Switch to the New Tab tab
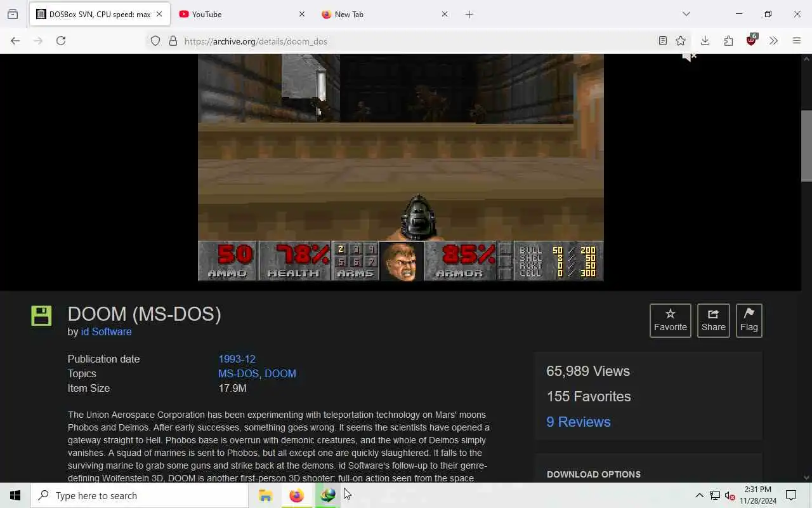Screen dimensions: 812x508 tap(384, 14)
